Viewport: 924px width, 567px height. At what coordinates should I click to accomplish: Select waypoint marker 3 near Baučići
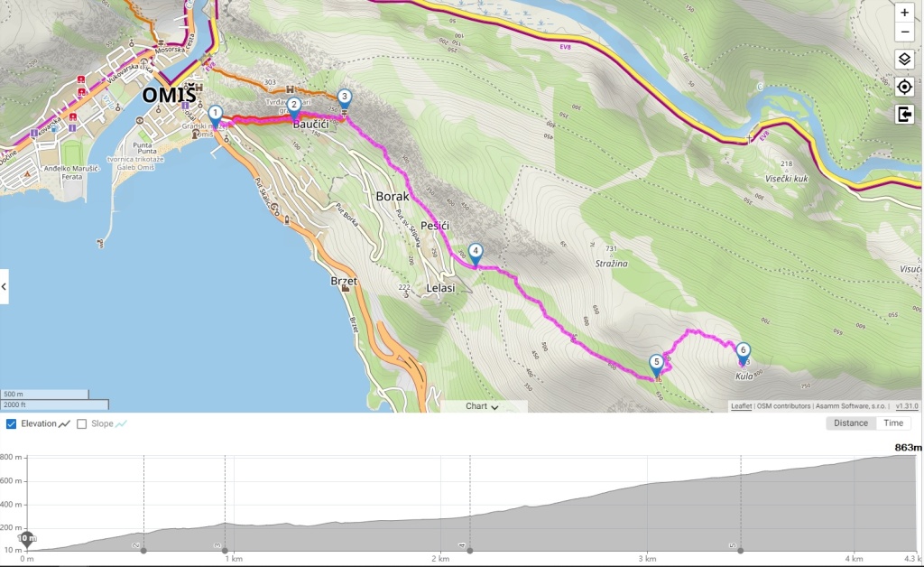[343, 98]
